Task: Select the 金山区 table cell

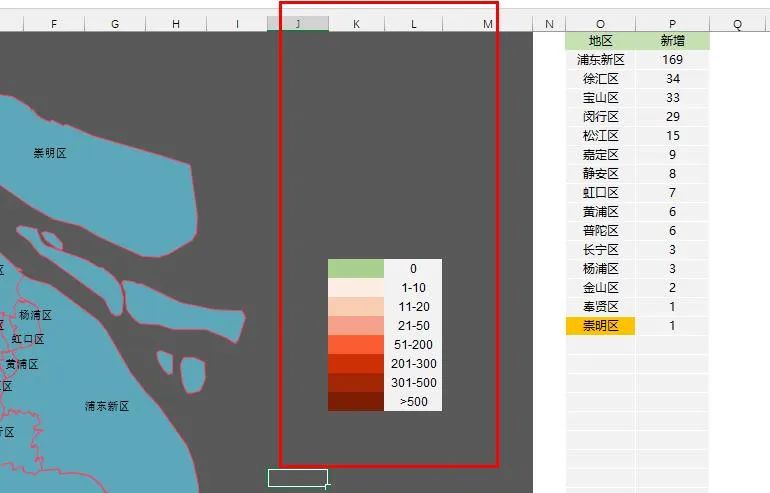Action: click(600, 287)
